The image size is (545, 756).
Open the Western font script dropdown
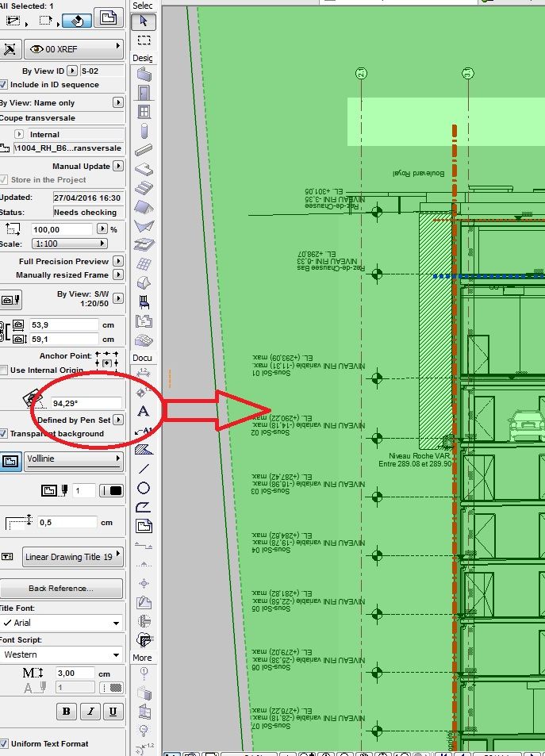[61, 654]
